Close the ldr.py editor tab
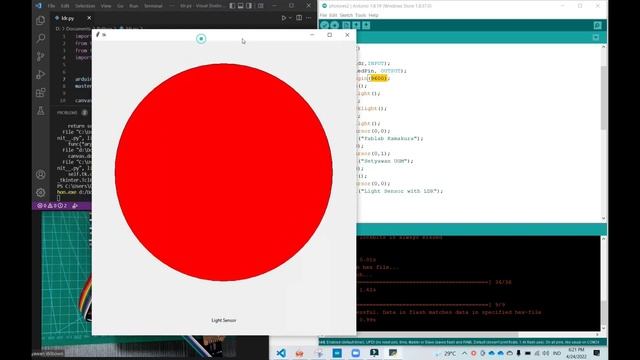The image size is (640, 360). (89, 18)
